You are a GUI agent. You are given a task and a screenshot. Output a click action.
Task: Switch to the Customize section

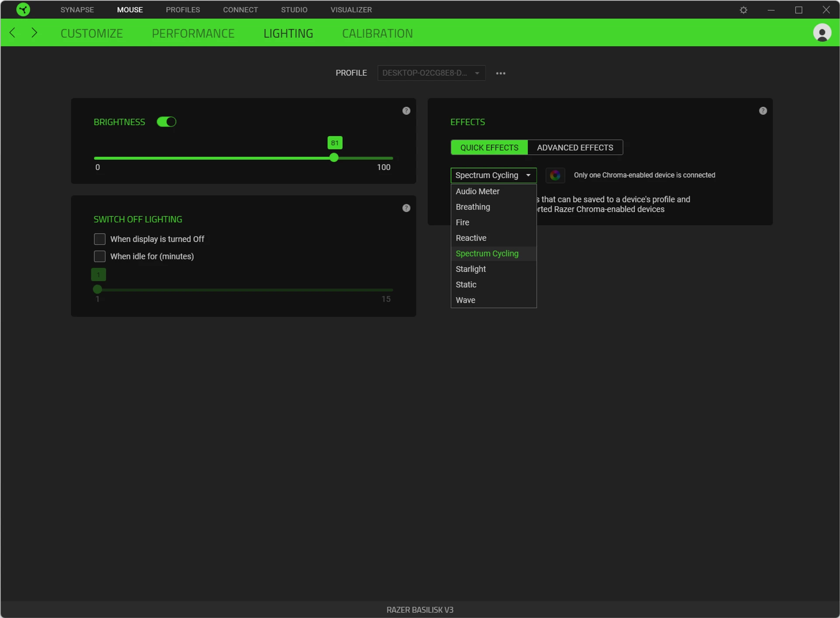point(91,33)
